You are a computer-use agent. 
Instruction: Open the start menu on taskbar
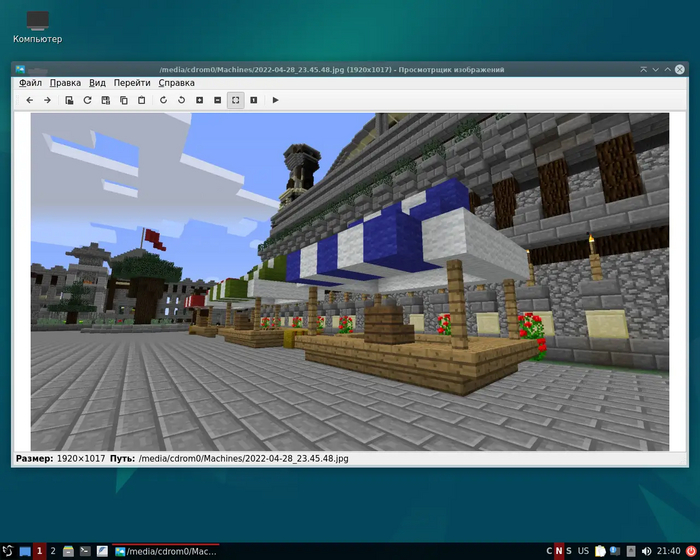point(8,551)
